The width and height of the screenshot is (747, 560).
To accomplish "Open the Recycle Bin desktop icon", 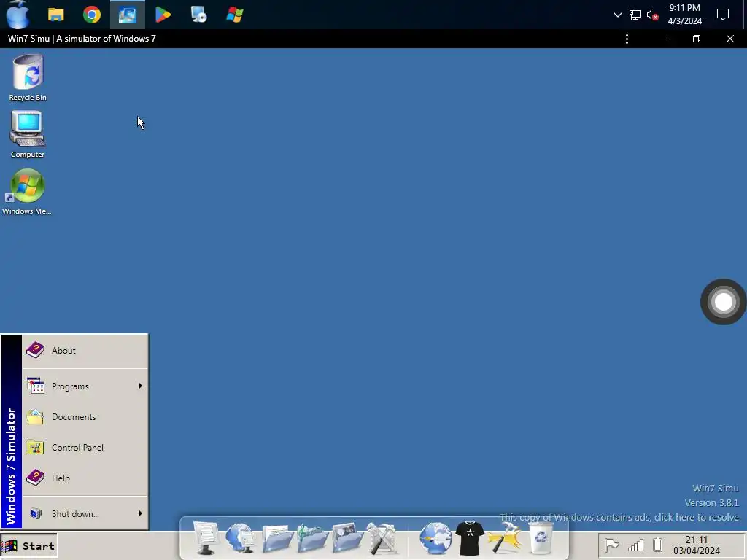I will (28, 77).
